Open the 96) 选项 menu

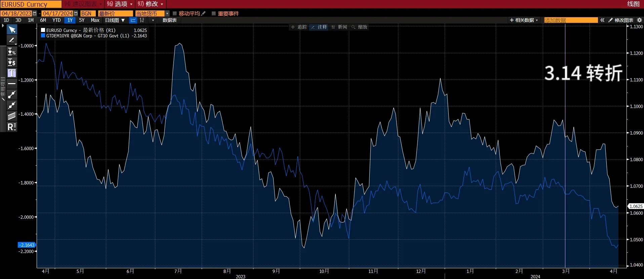(120, 4)
